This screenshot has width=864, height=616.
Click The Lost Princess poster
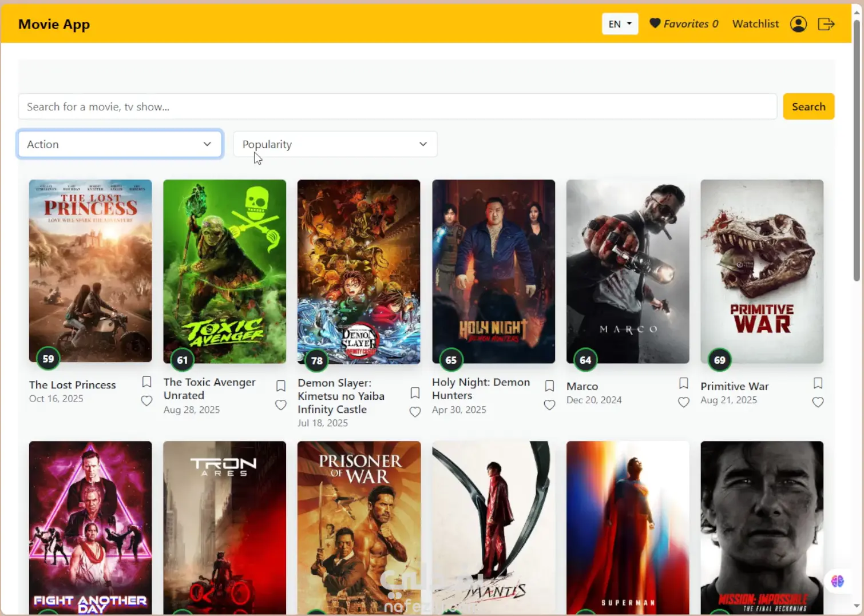point(90,271)
